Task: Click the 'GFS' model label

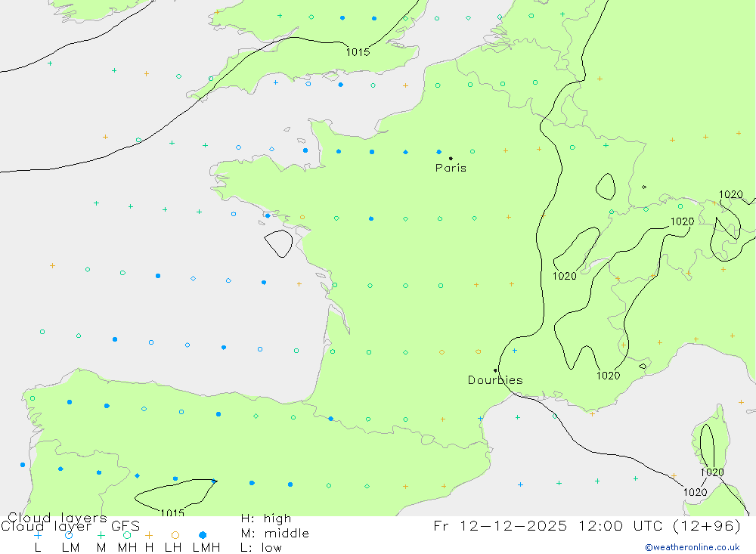Action: point(125,526)
